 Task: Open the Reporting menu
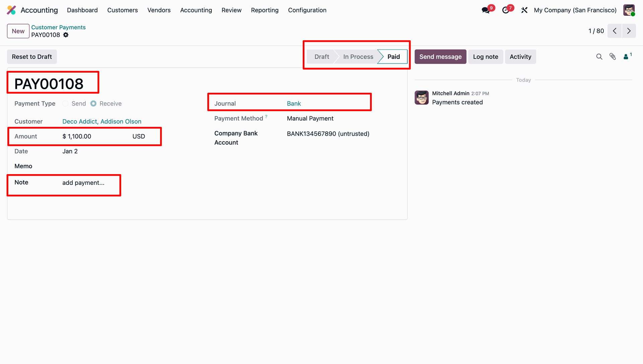pyautogui.click(x=265, y=10)
